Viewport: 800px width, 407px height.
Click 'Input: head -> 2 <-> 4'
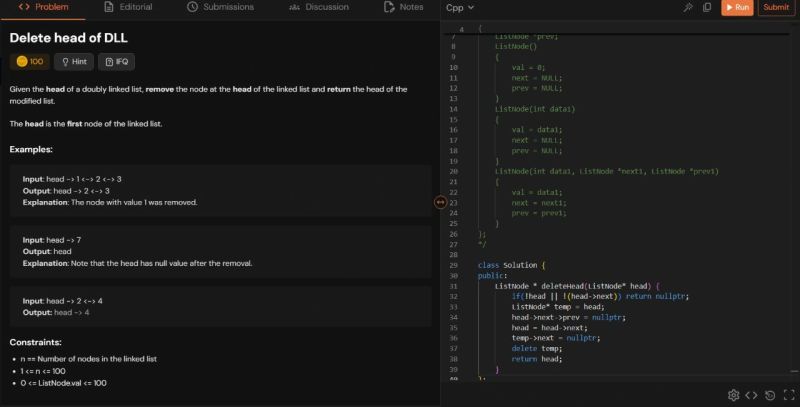pos(62,301)
